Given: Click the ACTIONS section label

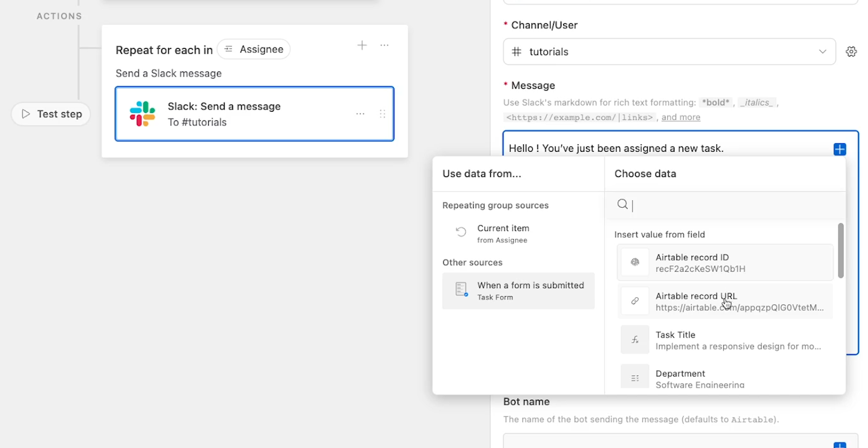Looking at the screenshot, I should pyautogui.click(x=60, y=16).
